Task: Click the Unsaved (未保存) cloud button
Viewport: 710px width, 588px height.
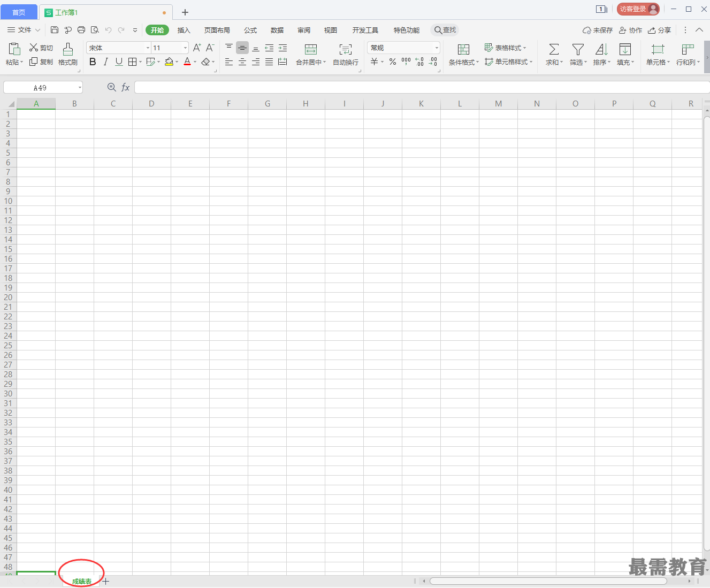Action: pyautogui.click(x=598, y=30)
